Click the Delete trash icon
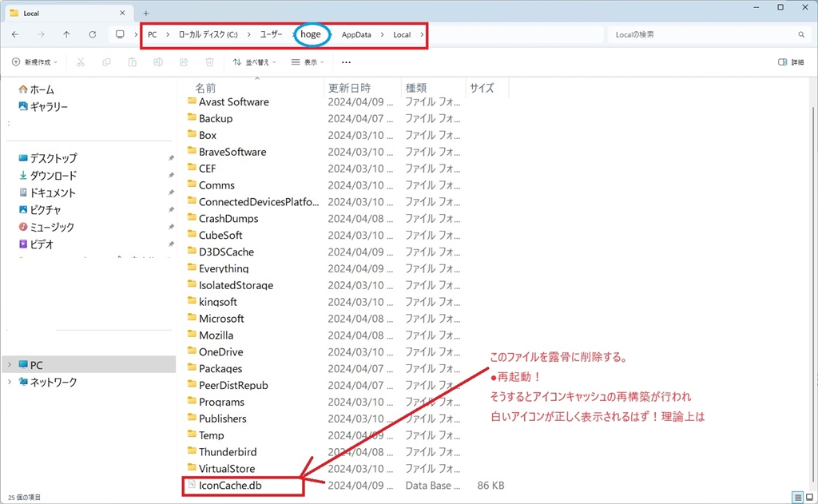The image size is (818, 504). coord(209,62)
